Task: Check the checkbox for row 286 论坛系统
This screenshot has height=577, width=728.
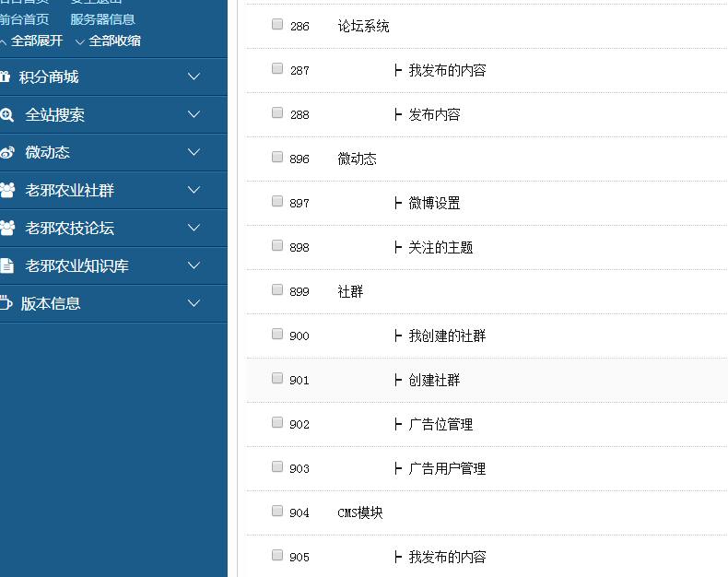Action: click(277, 25)
